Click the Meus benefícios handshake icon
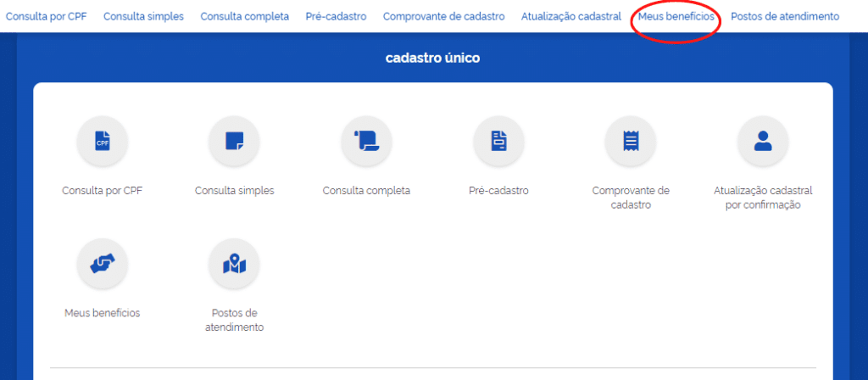Screen dimensions: 868x380 (x=102, y=264)
